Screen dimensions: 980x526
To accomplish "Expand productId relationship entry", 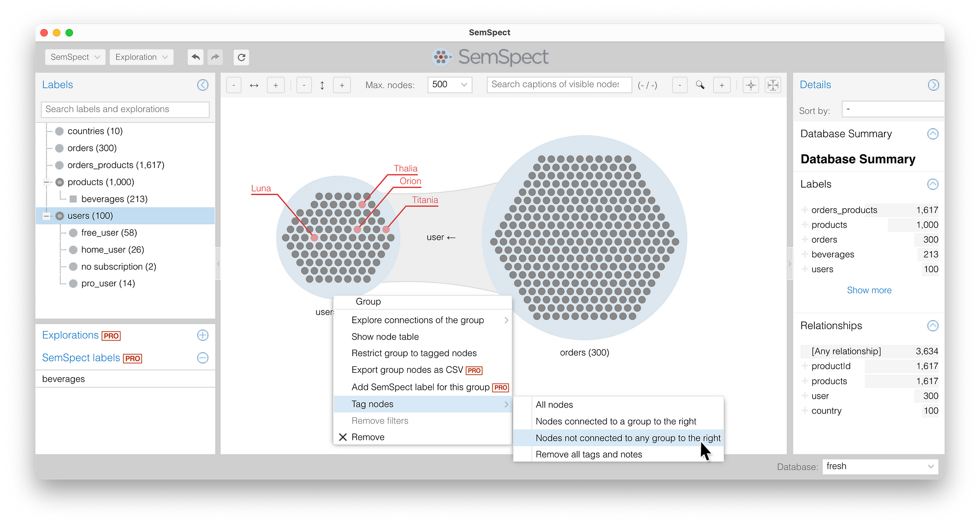I will [805, 366].
